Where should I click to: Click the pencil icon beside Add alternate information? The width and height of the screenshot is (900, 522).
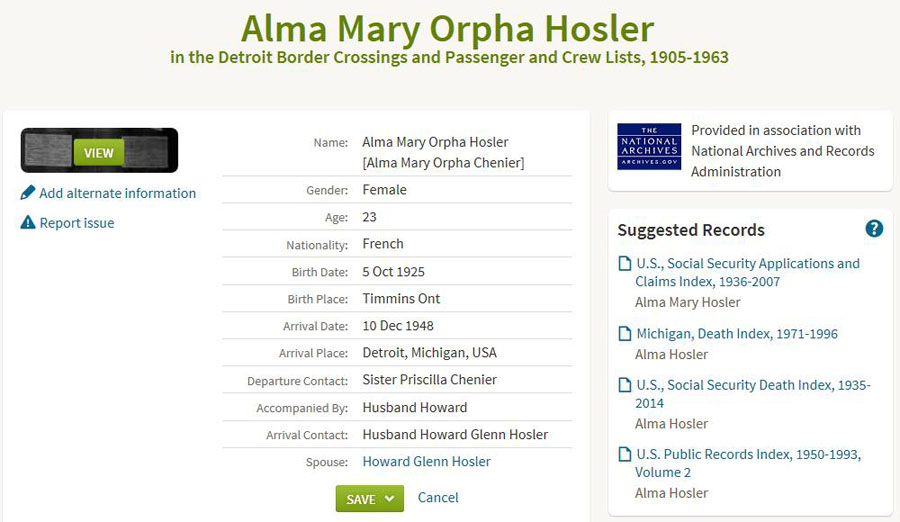click(28, 193)
